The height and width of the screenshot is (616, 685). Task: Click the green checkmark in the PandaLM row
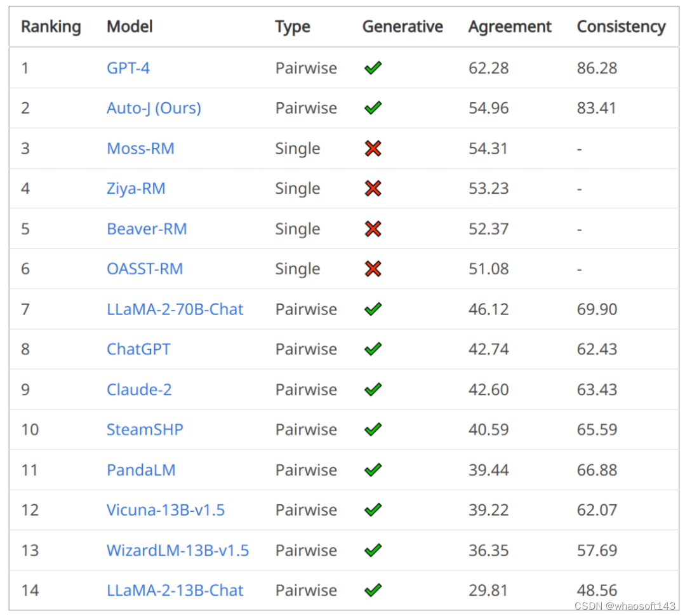(x=373, y=470)
